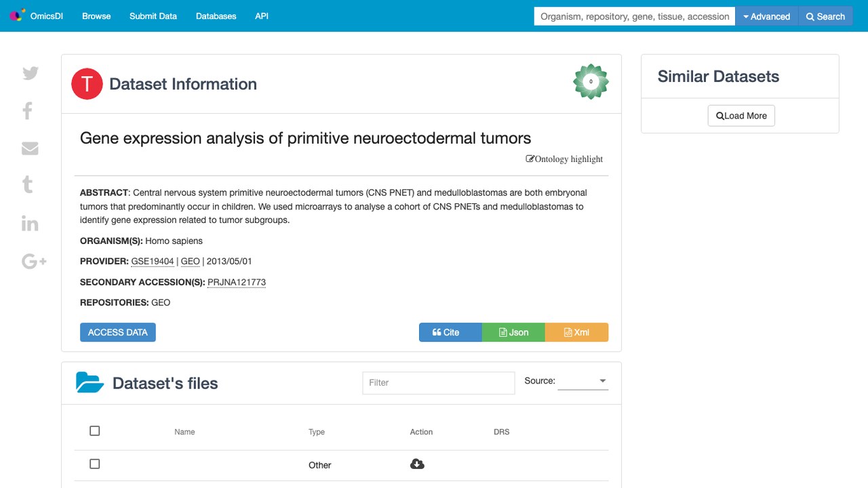Share dataset on Facebook
The image size is (868, 488).
(x=28, y=110)
